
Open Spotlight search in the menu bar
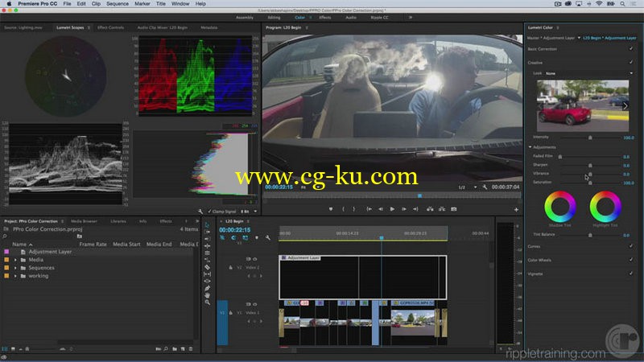[x=622, y=4]
